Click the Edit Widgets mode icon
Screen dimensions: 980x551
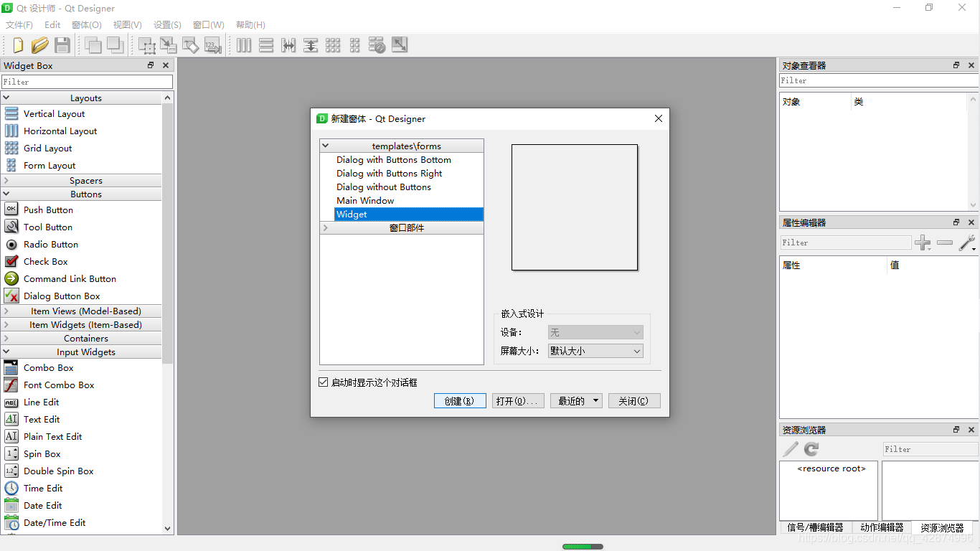[x=147, y=45]
